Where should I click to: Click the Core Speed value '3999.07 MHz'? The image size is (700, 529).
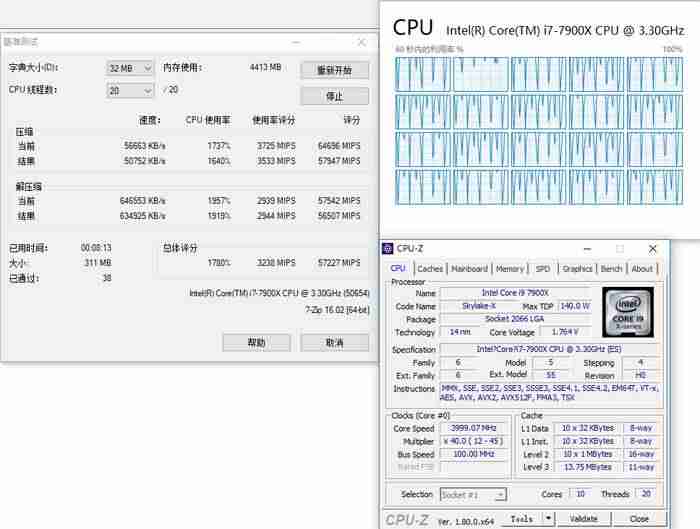tap(474, 428)
